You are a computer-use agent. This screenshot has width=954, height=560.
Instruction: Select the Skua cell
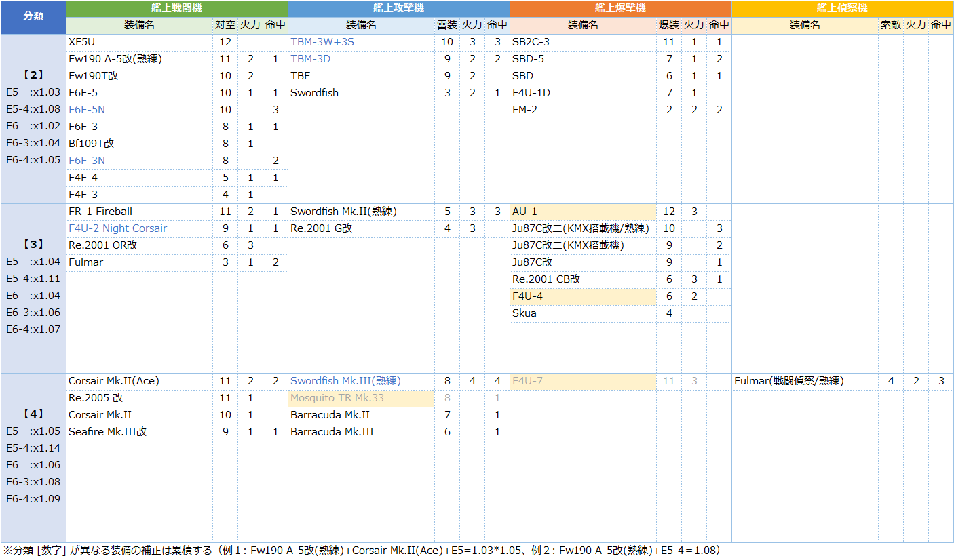click(x=584, y=313)
